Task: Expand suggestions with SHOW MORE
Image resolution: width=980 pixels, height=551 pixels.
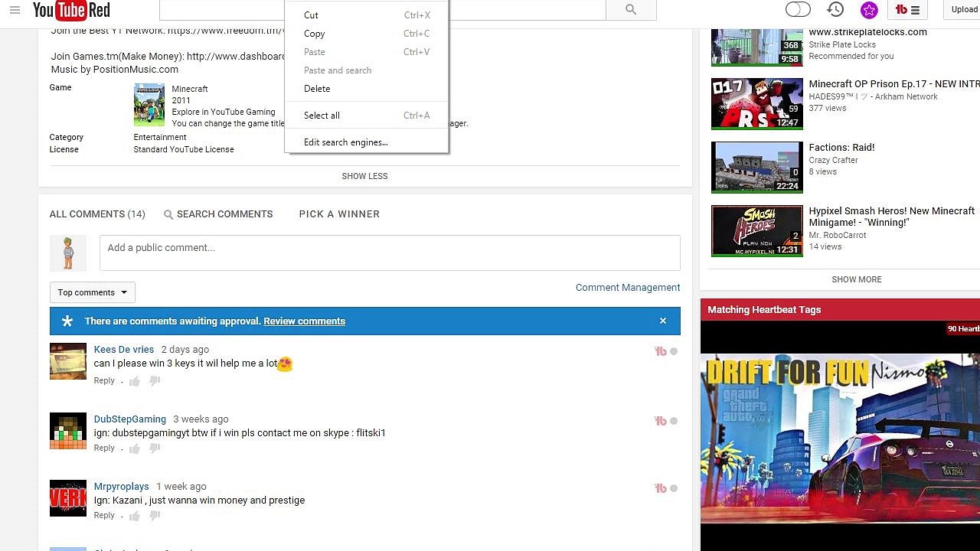Action: [857, 279]
